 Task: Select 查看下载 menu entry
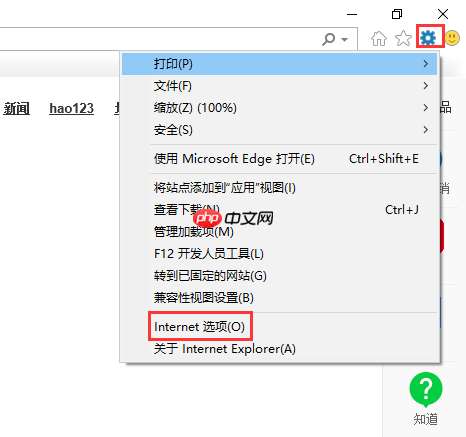(x=279, y=210)
